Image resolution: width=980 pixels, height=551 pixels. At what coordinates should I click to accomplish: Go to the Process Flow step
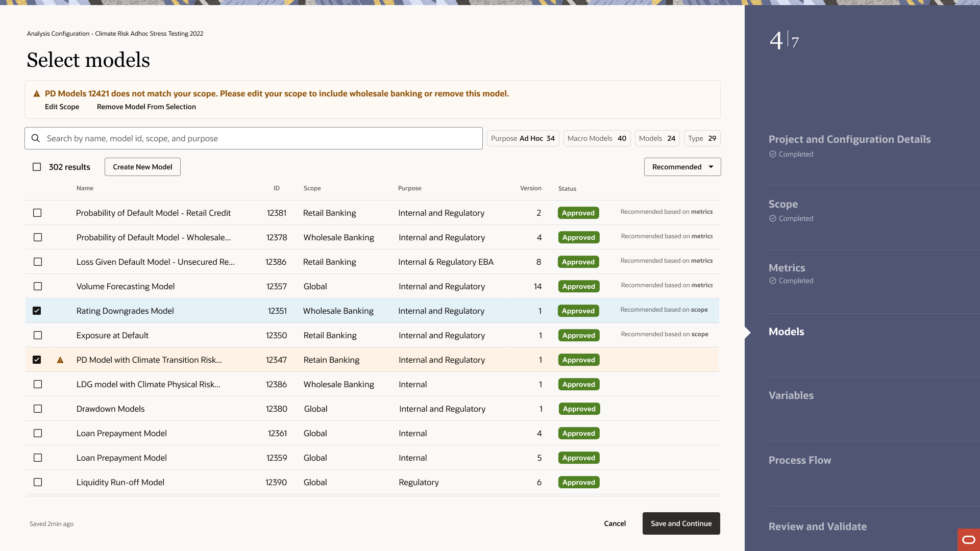click(800, 460)
